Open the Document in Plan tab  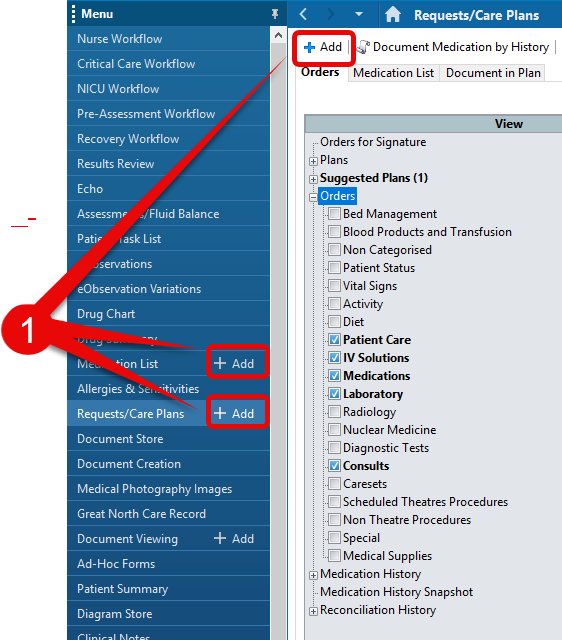(493, 73)
